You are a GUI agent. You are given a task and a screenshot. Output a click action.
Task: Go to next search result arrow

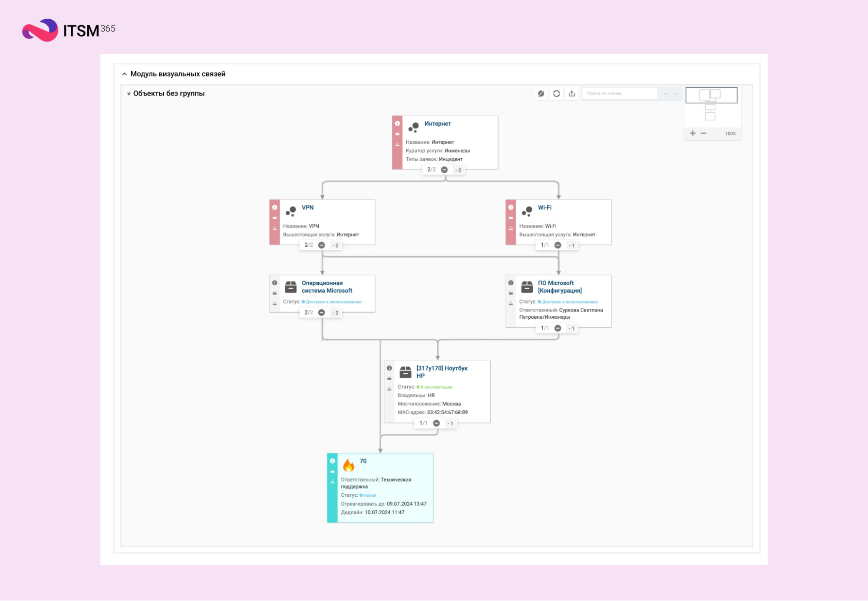tap(665, 94)
